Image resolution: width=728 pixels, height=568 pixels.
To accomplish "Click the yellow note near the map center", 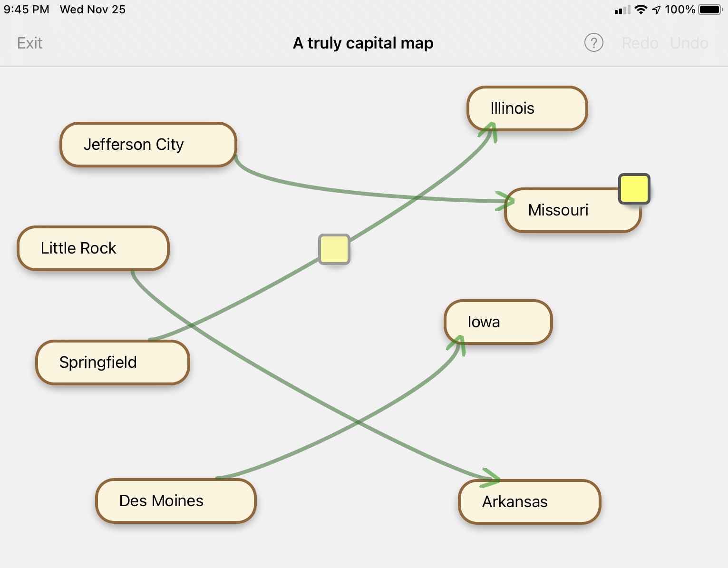I will 334,249.
